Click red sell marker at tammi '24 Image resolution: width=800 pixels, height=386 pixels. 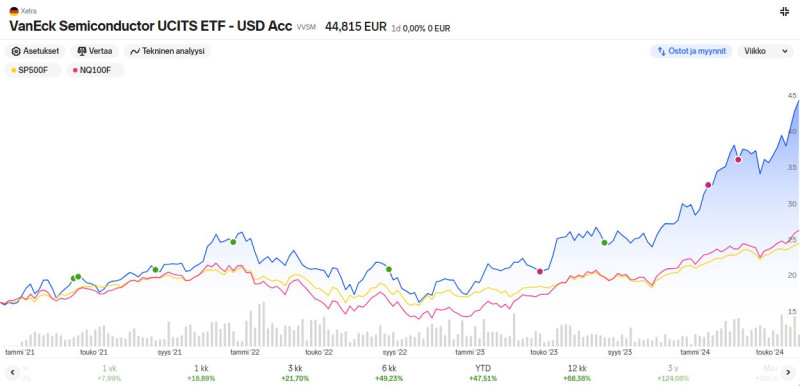(708, 185)
